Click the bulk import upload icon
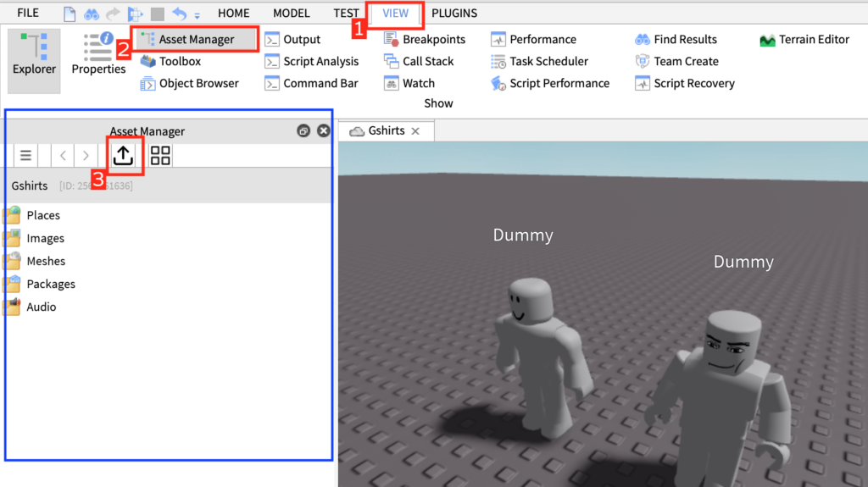 pyautogui.click(x=123, y=156)
